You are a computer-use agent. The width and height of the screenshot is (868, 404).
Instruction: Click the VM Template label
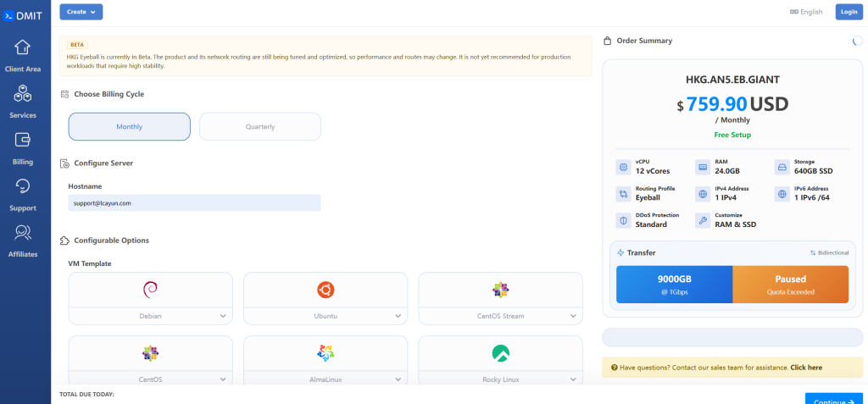click(90, 263)
